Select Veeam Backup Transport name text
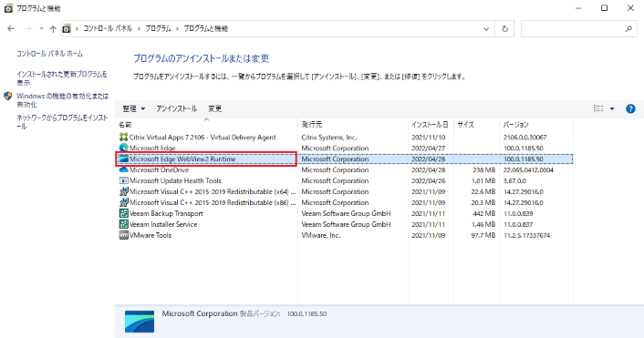This screenshot has width=644, height=338. 166,213
